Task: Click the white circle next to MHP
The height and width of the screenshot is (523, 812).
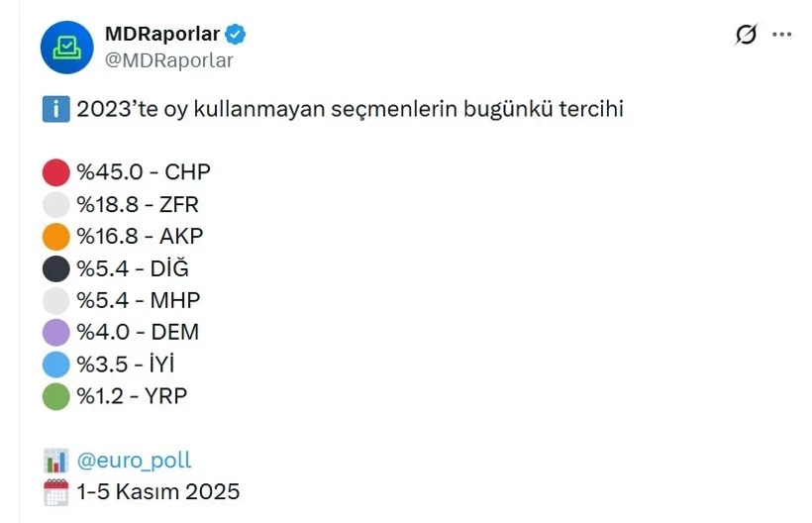Action: tap(56, 300)
